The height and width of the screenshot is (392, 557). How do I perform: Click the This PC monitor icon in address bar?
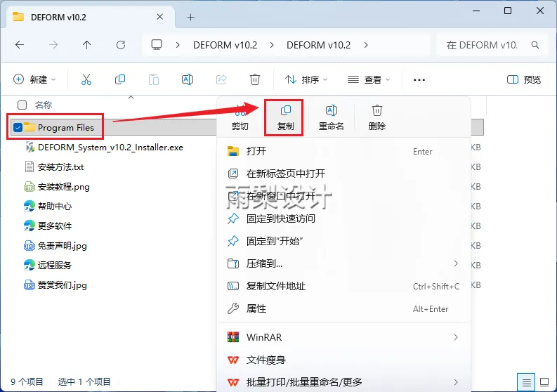click(157, 45)
